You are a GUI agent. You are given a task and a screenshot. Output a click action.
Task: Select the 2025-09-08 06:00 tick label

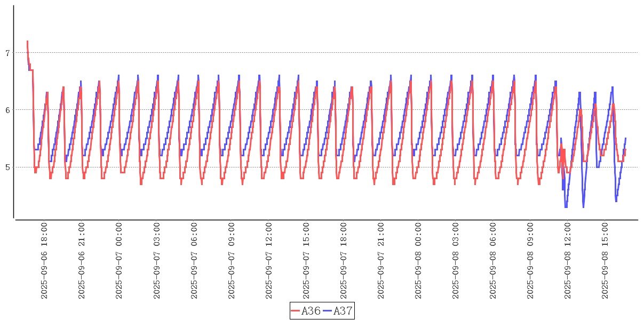click(x=492, y=261)
